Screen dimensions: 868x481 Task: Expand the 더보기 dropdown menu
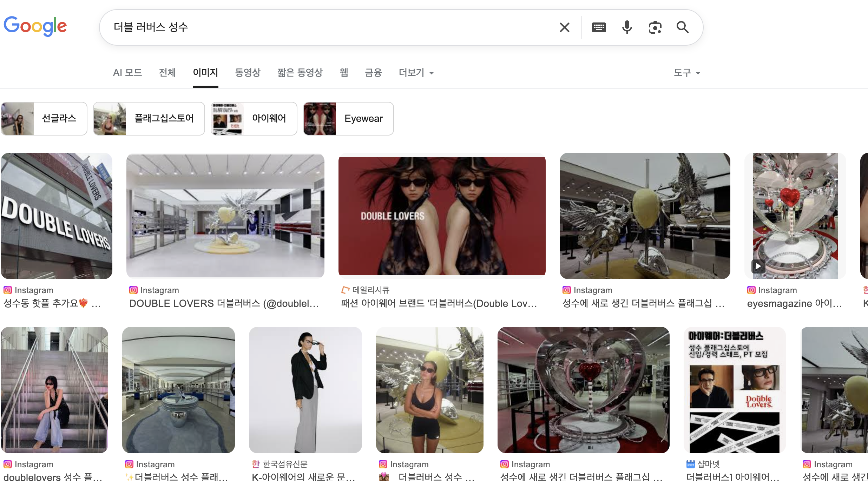click(416, 73)
